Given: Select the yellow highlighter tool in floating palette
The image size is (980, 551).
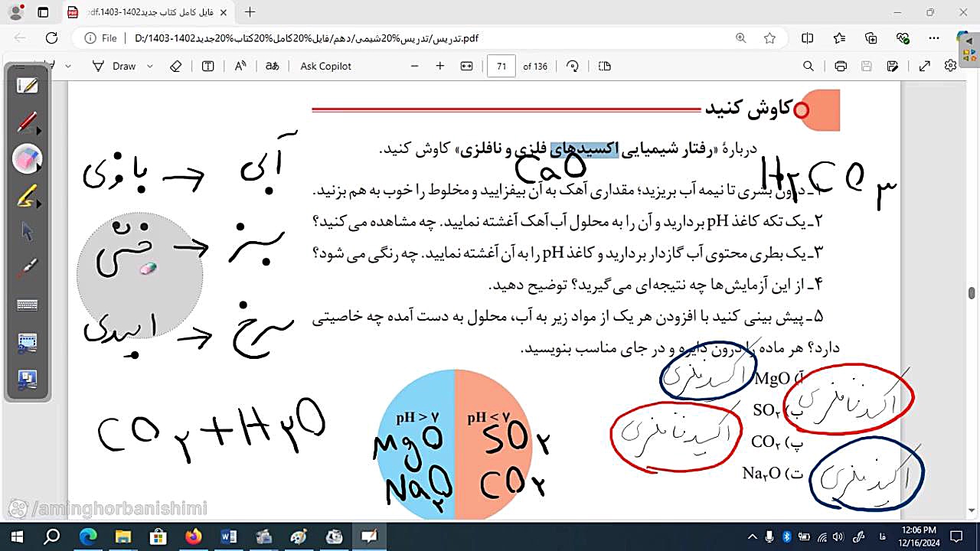Looking at the screenshot, I should pos(28,196).
